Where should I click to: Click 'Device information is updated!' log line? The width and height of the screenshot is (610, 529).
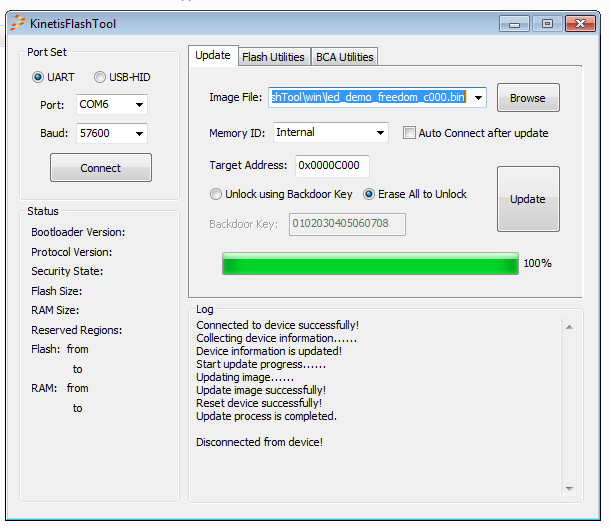tap(269, 351)
